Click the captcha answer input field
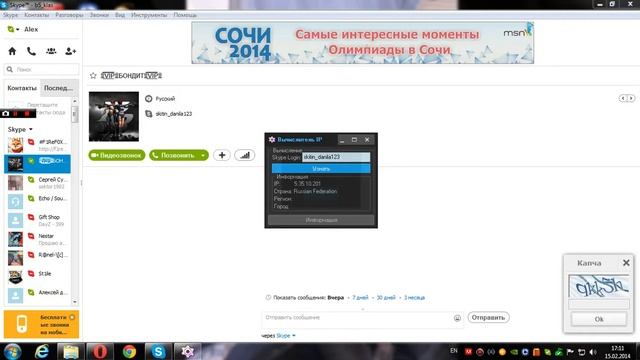Screen dimensions: 640x360 tap(599, 304)
